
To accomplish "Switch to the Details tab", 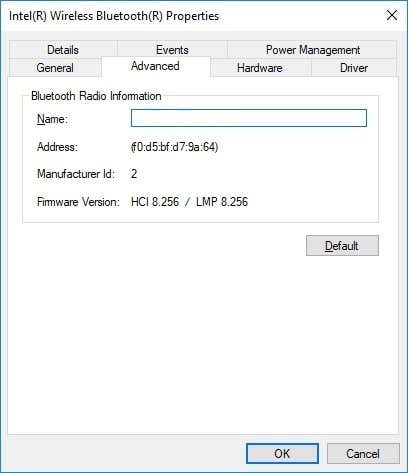I will tap(63, 50).
